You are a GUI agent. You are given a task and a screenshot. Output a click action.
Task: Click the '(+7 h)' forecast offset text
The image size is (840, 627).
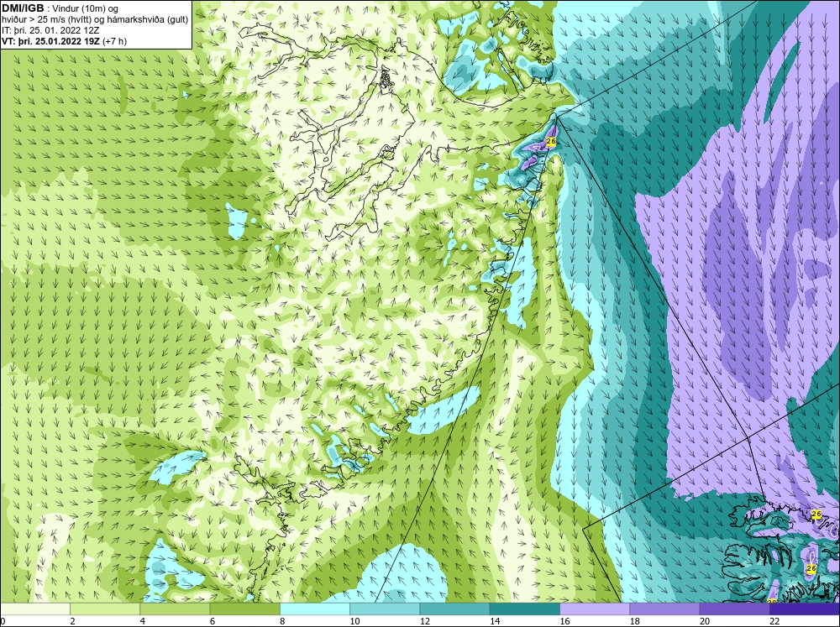pyautogui.click(x=114, y=40)
